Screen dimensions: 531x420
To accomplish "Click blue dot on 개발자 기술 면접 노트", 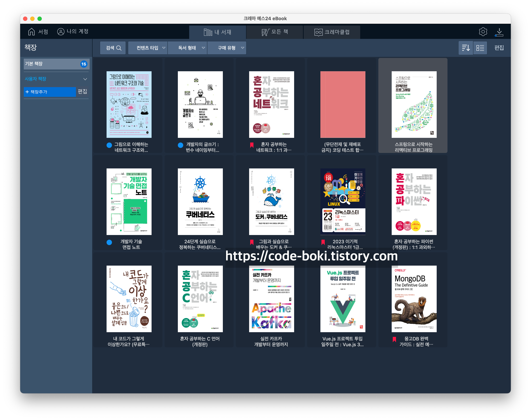I will click(109, 242).
